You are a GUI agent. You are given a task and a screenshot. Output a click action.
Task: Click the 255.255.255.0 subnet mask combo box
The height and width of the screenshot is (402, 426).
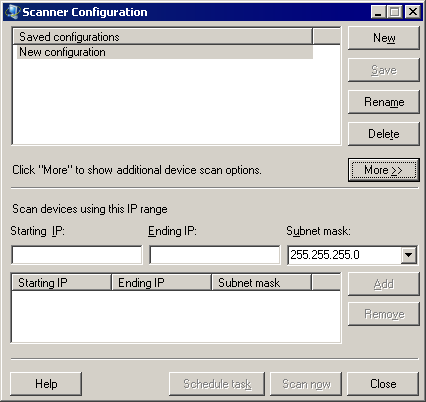[x=352, y=255]
